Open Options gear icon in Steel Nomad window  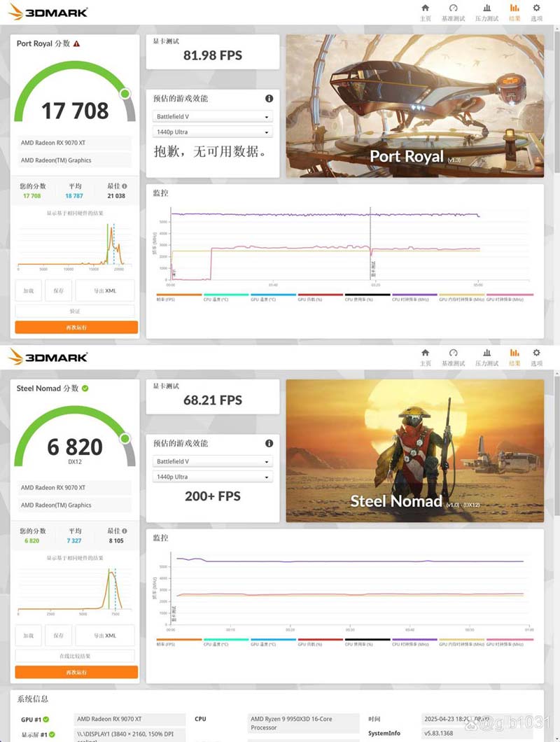pos(536,353)
